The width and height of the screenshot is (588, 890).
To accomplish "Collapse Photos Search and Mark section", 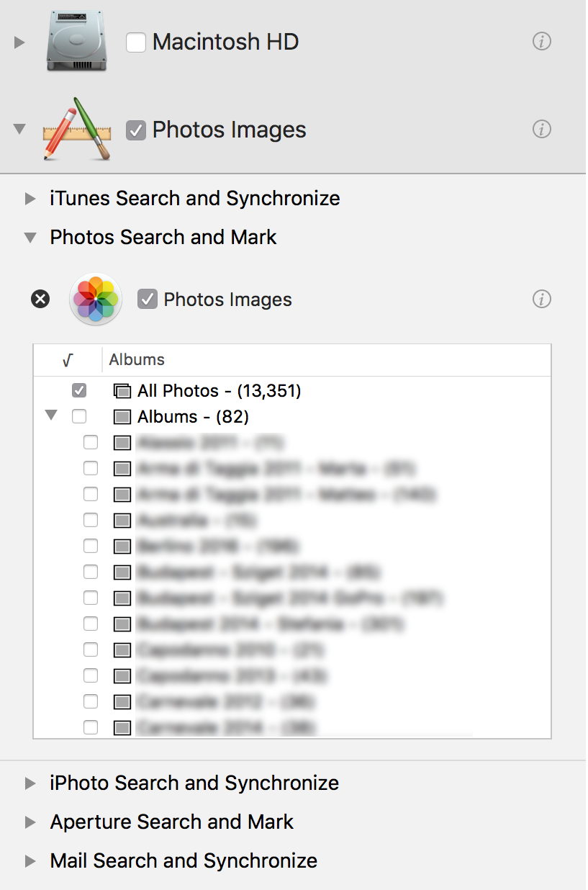I will click(30, 238).
